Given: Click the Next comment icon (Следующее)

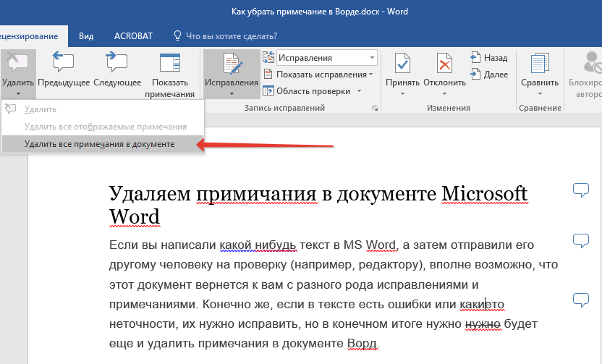Looking at the screenshot, I should (x=116, y=64).
